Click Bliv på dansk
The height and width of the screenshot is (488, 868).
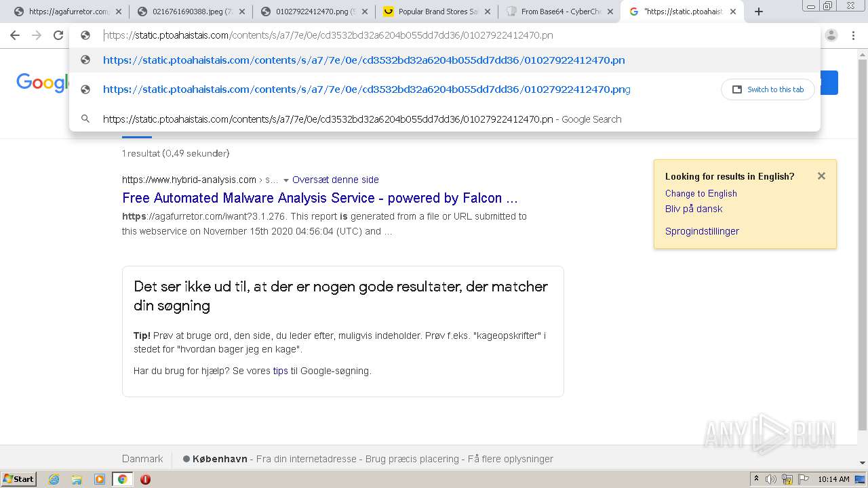(694, 209)
